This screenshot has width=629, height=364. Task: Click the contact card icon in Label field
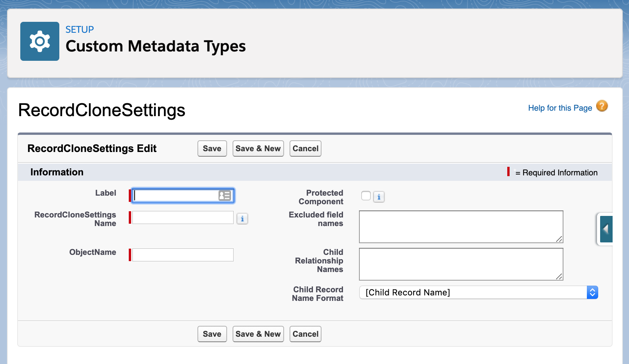[225, 196]
